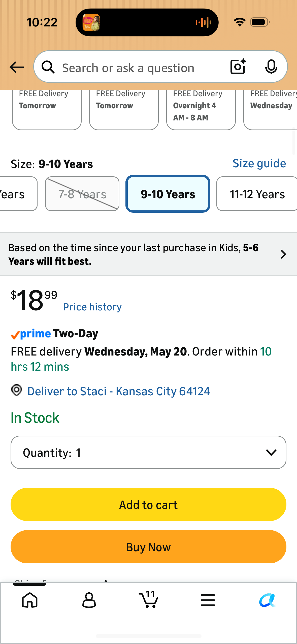Launch the Alexa assistant icon

pyautogui.click(x=267, y=600)
